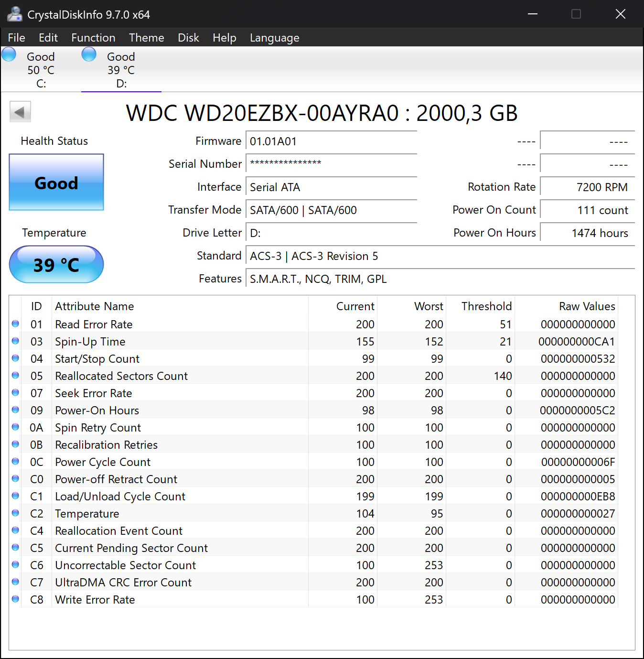644x659 pixels.
Task: Open the Disk menu
Action: coord(188,38)
